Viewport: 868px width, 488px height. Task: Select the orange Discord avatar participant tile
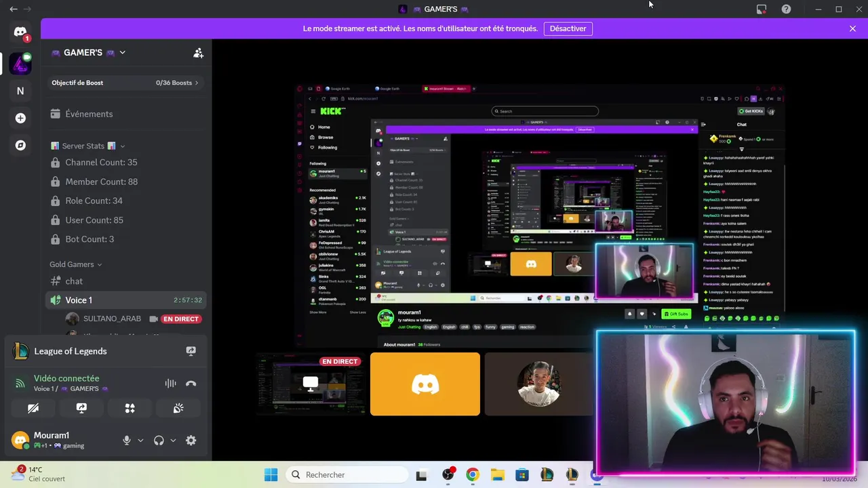[425, 384]
